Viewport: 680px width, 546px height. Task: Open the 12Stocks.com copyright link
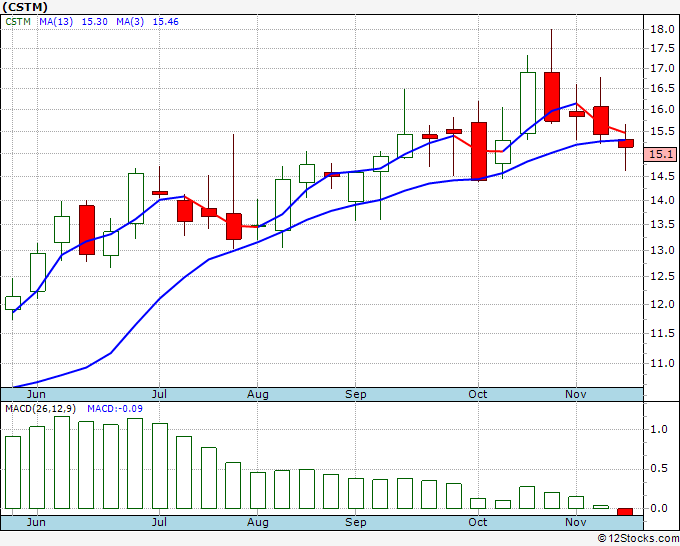click(x=638, y=538)
